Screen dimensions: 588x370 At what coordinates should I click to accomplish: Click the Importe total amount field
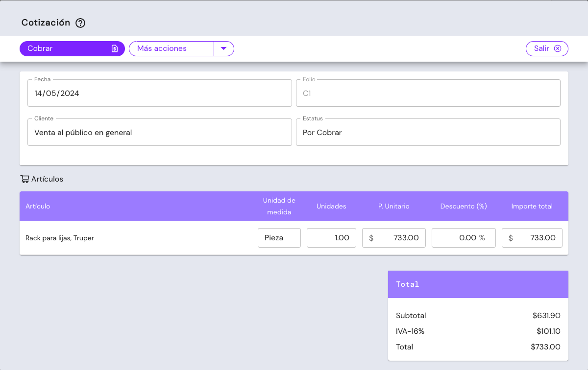point(532,238)
